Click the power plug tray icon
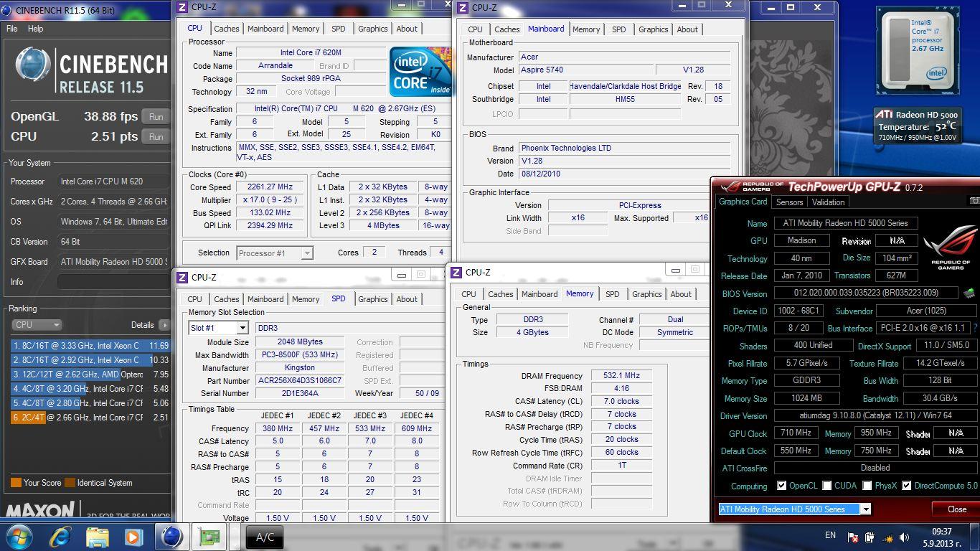 (x=870, y=537)
